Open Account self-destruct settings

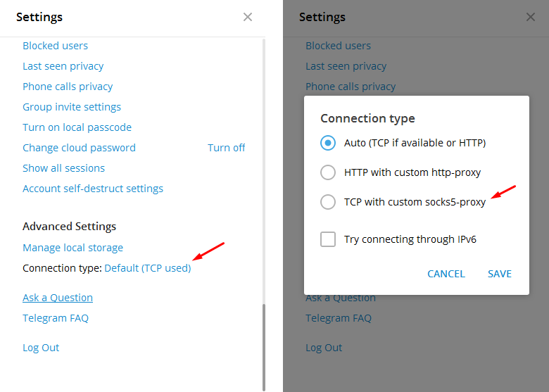click(x=93, y=189)
